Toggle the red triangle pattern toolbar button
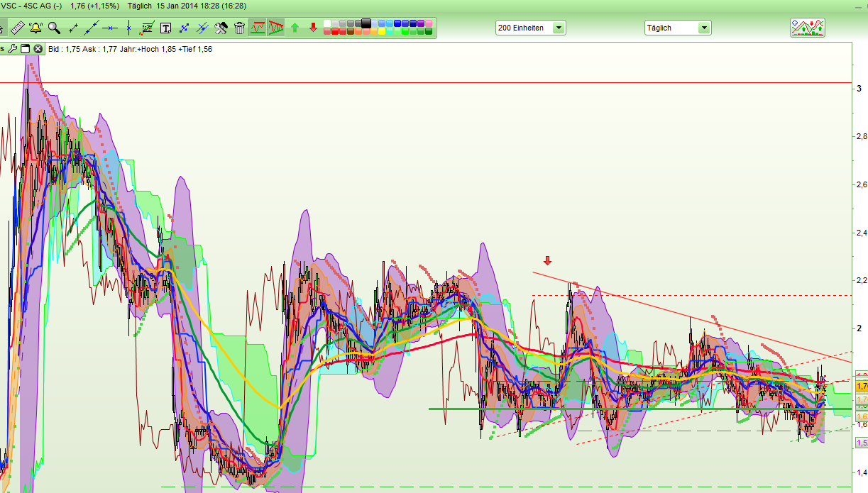This screenshot has height=493, width=868. (275, 28)
